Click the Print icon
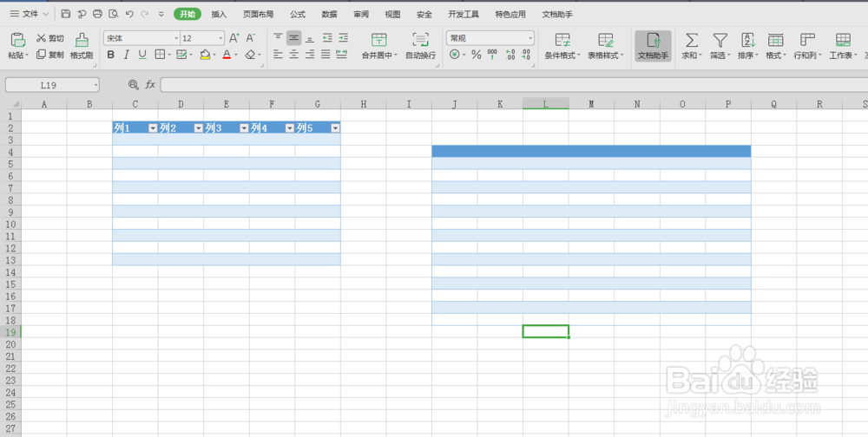The height and width of the screenshot is (437, 868). (x=97, y=14)
